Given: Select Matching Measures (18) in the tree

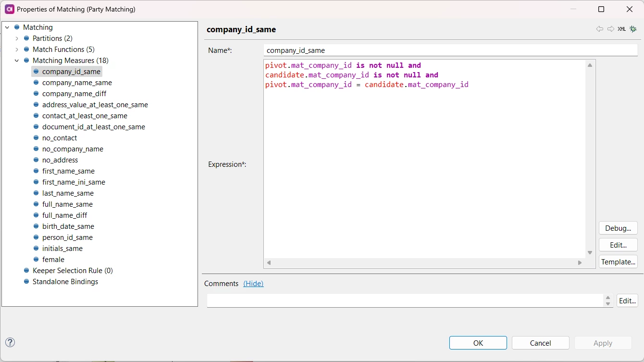Looking at the screenshot, I should (71, 61).
